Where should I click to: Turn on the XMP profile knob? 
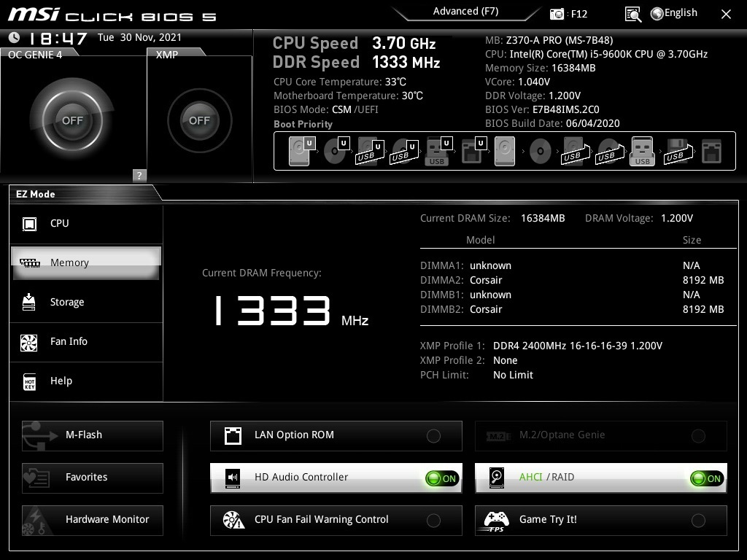click(x=200, y=120)
